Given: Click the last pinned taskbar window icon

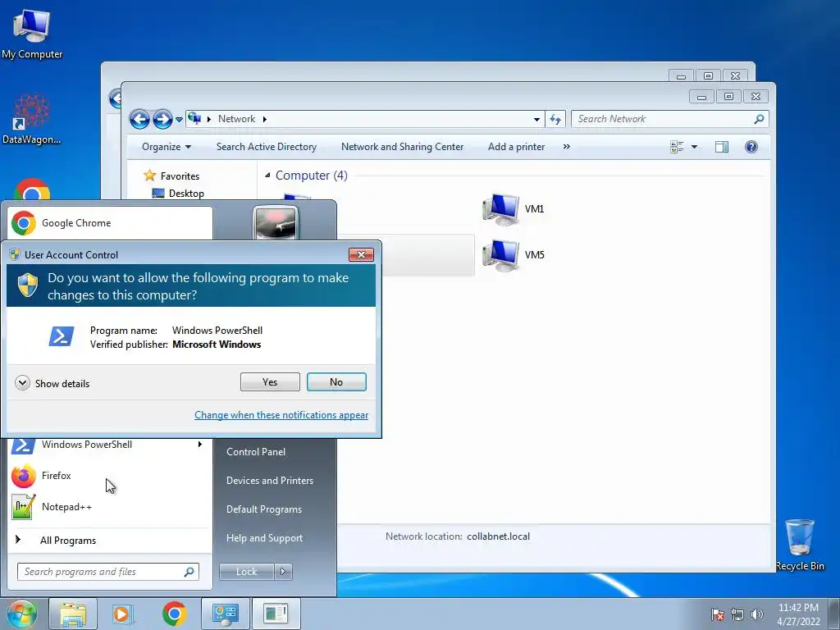Looking at the screenshot, I should pyautogui.click(x=276, y=614).
